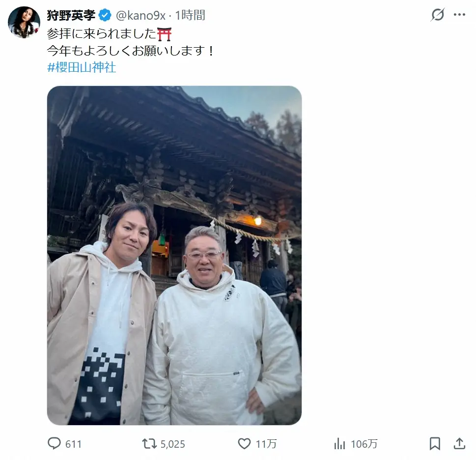
Task: Click the 11万 likes count
Action: point(266,444)
